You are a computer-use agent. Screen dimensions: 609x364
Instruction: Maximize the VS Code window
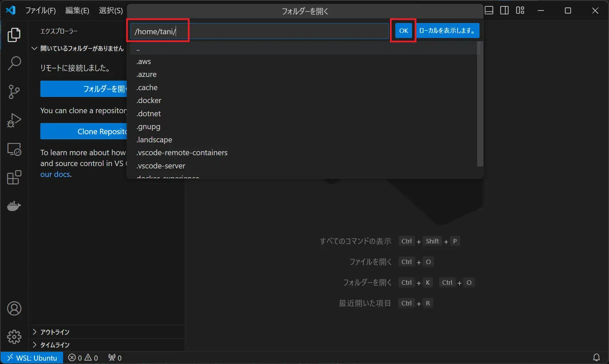pos(568,11)
